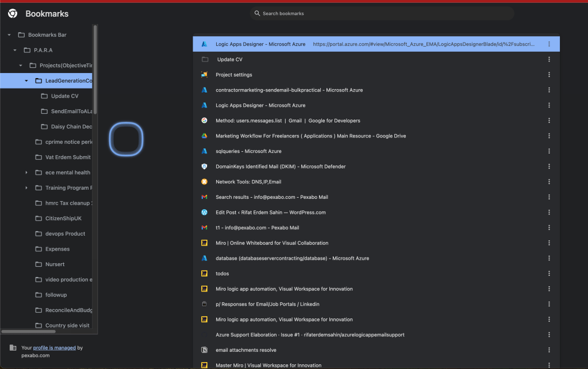Click Google Drive favicon of Marketing Workflow bookmark
Viewport: 588px width, 369px height.
205,136
